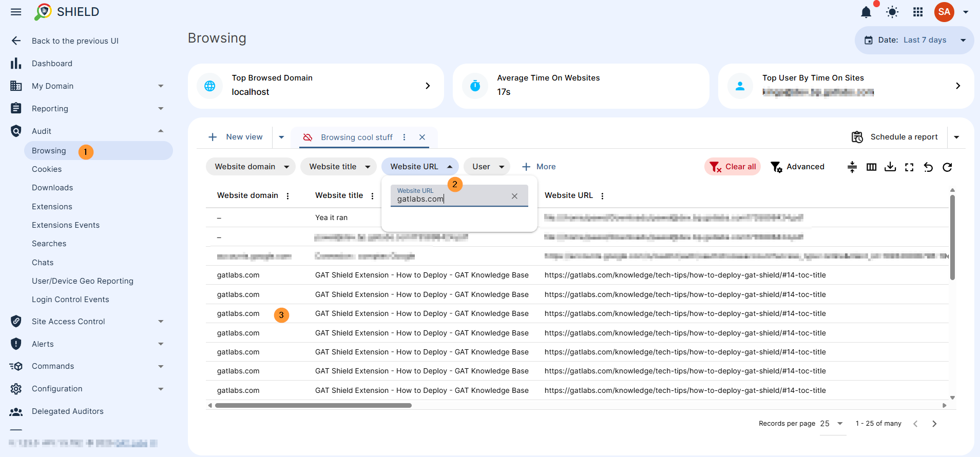Open the hamburger main menu

pos(16,12)
